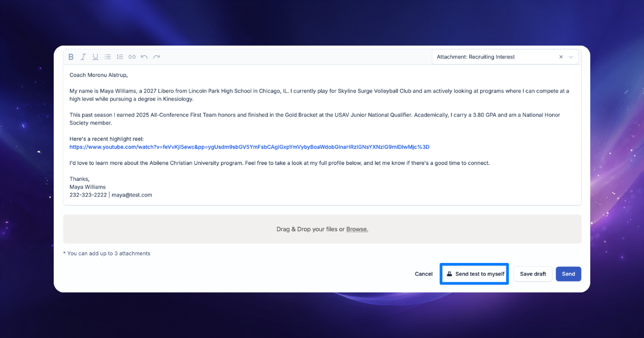This screenshot has width=644, height=338.
Task: Click the greeting line 'Coach Moronu Alstrup,'
Action: 99,75
